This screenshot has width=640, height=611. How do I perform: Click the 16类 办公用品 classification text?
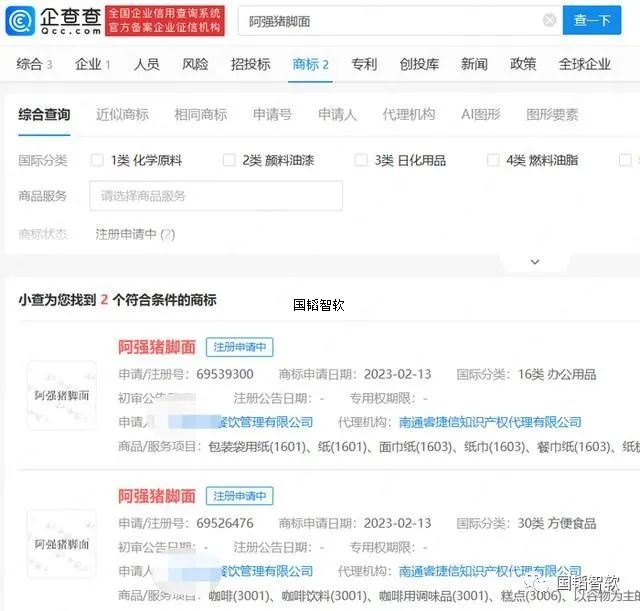pos(557,374)
